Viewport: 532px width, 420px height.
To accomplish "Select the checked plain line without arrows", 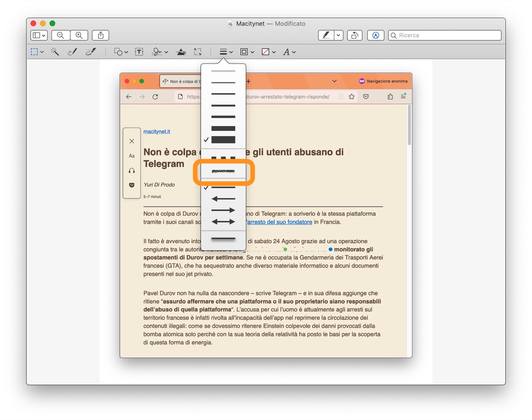I will pos(223,188).
